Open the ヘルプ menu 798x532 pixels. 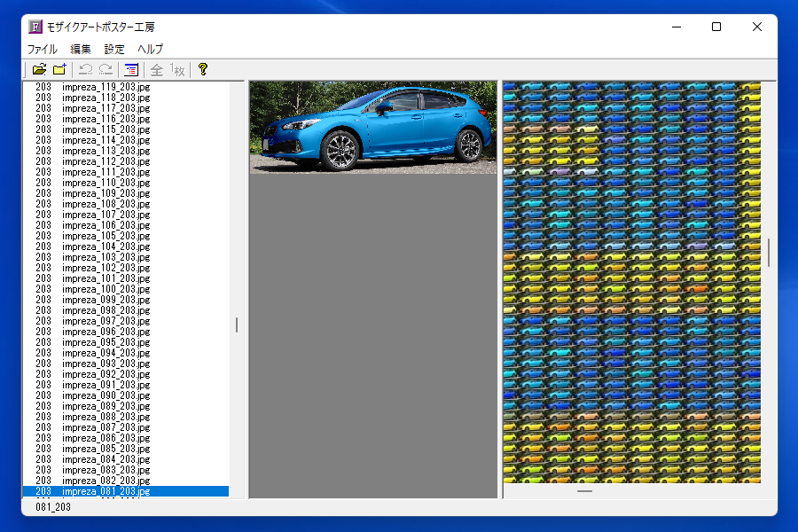(150, 50)
